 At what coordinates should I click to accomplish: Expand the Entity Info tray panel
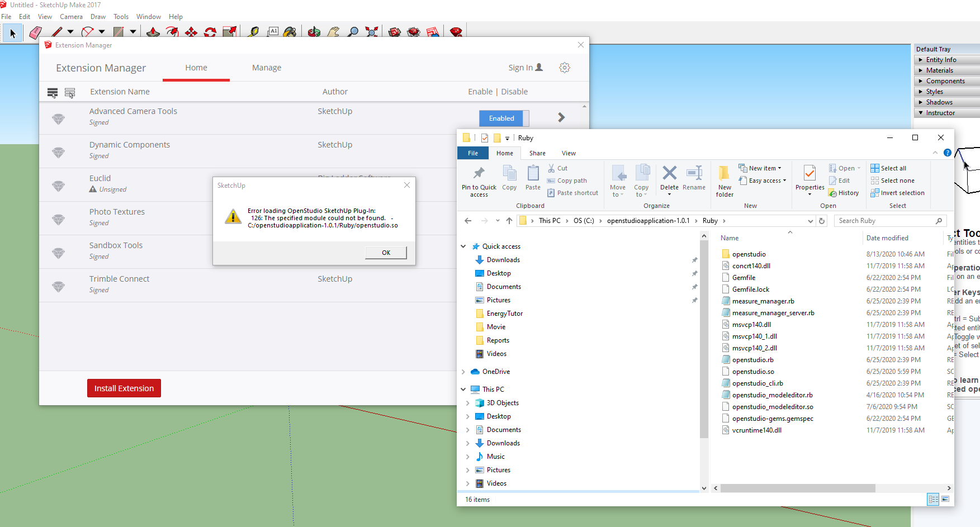[x=946, y=60]
